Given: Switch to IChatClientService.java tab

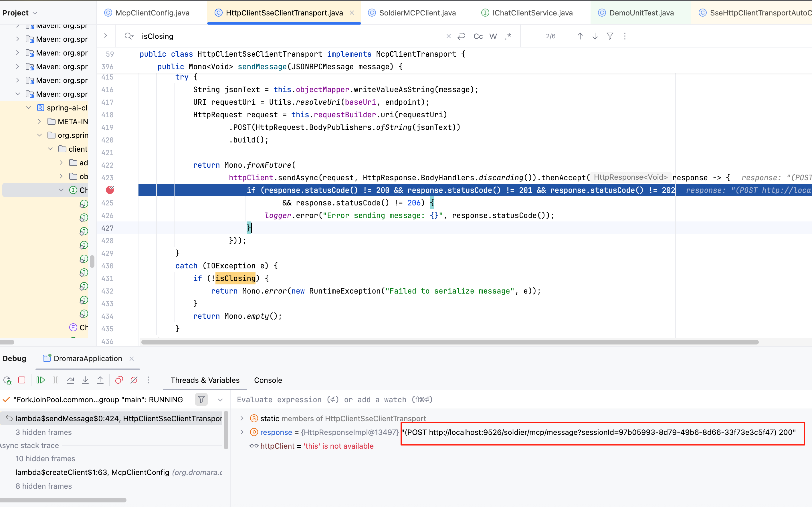Looking at the screenshot, I should coord(527,13).
